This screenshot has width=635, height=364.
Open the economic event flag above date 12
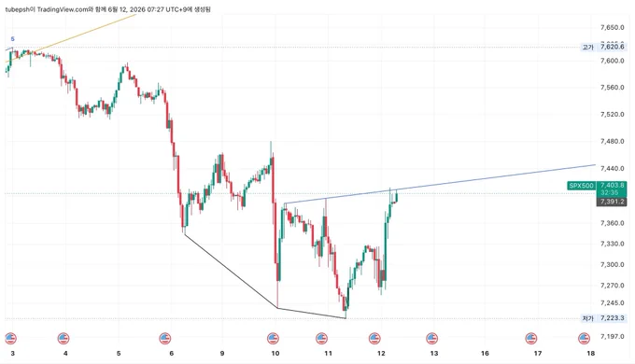[375, 338]
